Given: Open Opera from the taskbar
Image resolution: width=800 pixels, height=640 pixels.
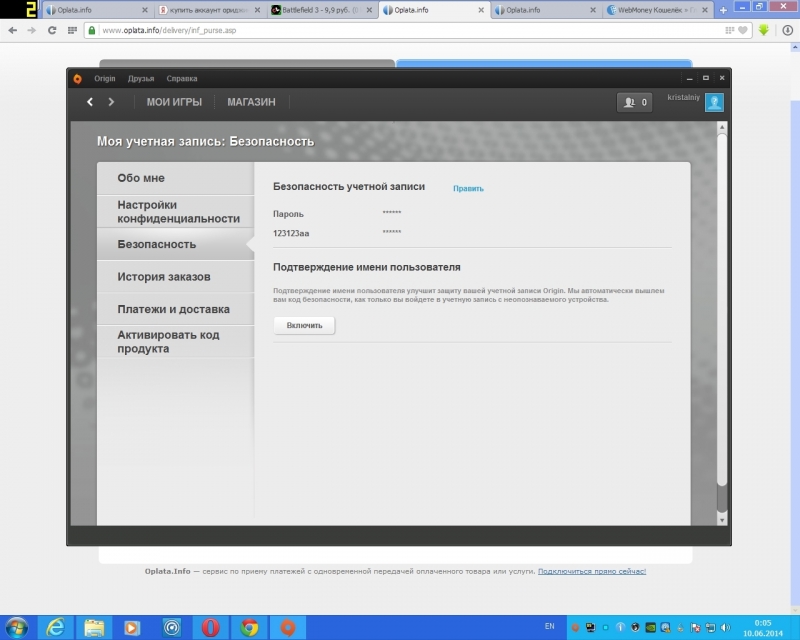Looking at the screenshot, I should (210, 628).
